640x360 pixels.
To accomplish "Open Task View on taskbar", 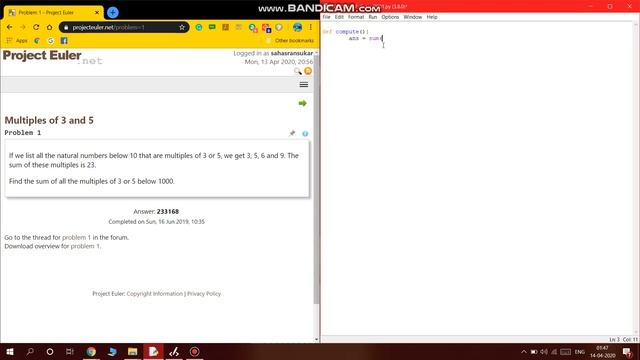I will click(x=70, y=351).
